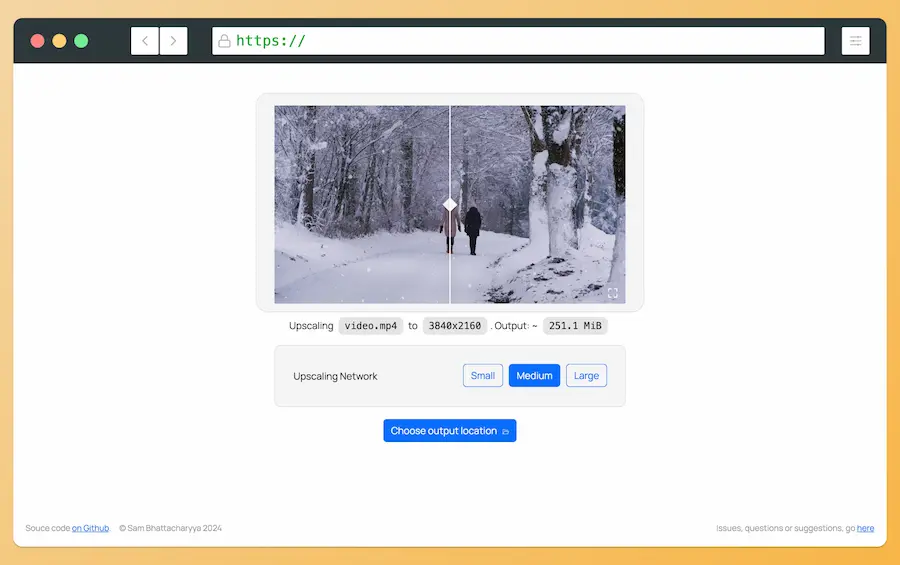The width and height of the screenshot is (900, 565).
Task: Open the browser settings sliders icon
Action: click(x=855, y=41)
